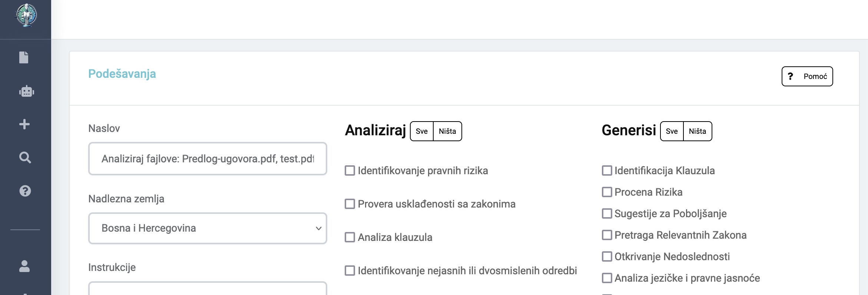Click the question mark help sidebar icon
868x295 pixels.
click(x=25, y=191)
